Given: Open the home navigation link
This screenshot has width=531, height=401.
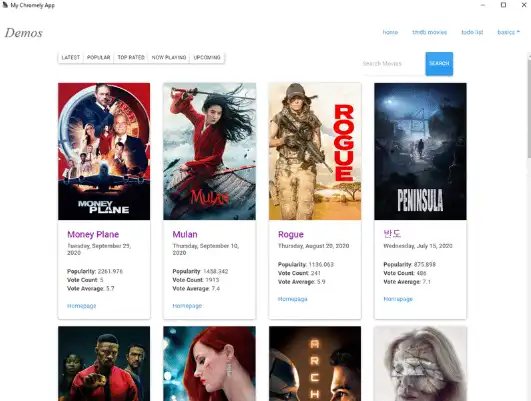Looking at the screenshot, I should click(390, 32).
